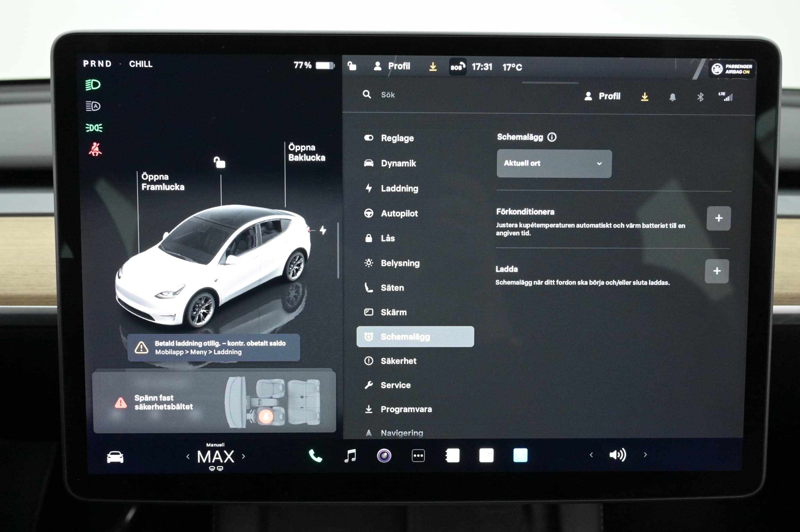Open the three-dot app launcher
Viewport: 800px width, 532px height.
[x=418, y=456]
